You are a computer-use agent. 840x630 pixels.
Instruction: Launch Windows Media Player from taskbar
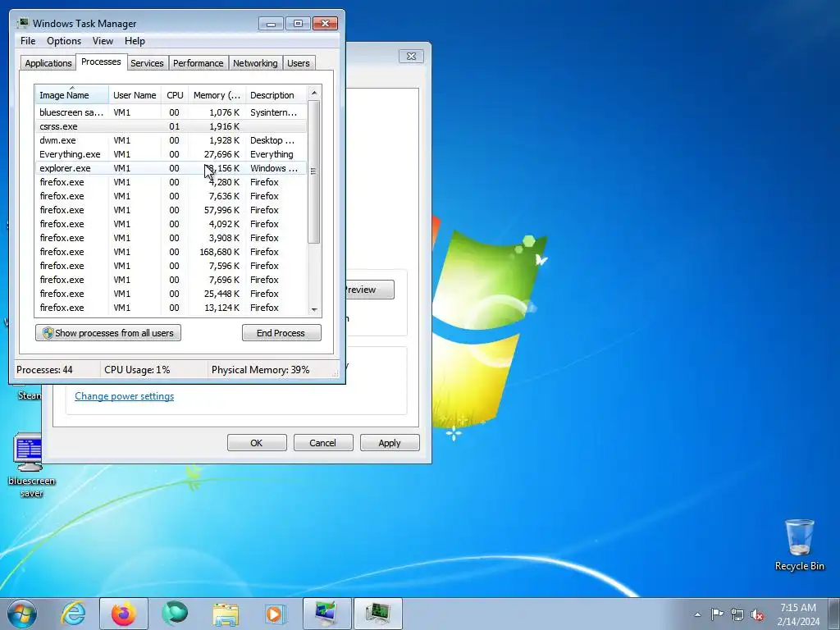click(x=276, y=614)
